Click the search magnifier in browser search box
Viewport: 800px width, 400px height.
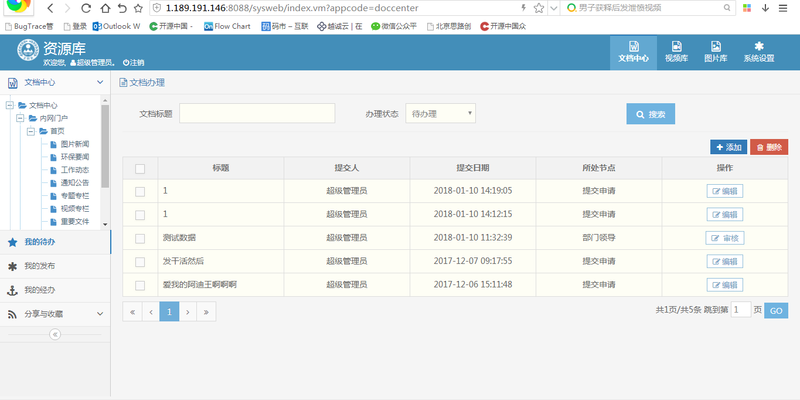click(x=727, y=8)
